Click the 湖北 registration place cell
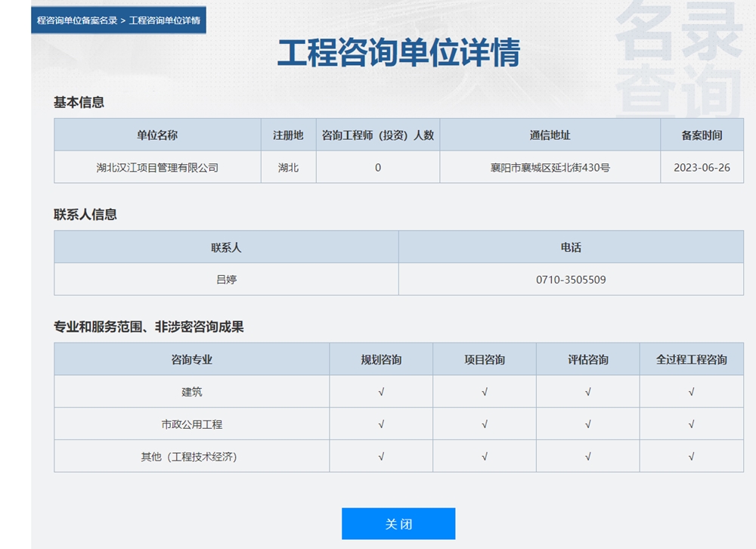 288,167
